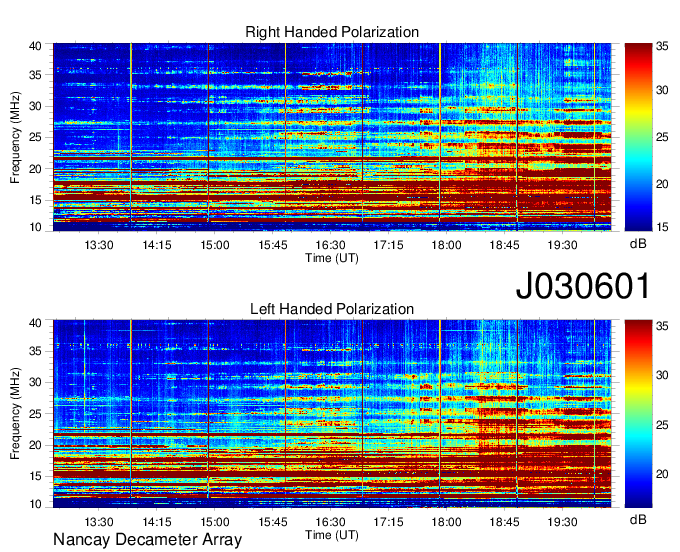
Task: Click the 30 dB label on Left Handed color bar
Action: pos(662,375)
